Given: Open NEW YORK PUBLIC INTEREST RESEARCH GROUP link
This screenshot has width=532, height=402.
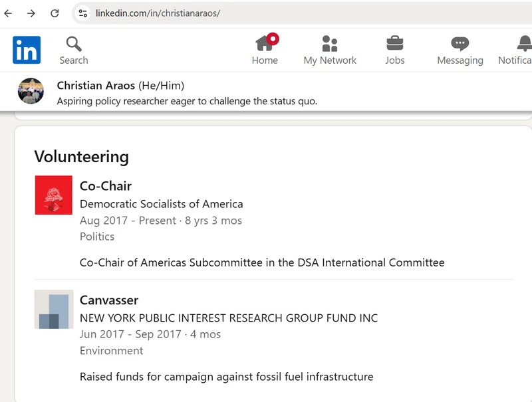Looking at the screenshot, I should point(228,318).
